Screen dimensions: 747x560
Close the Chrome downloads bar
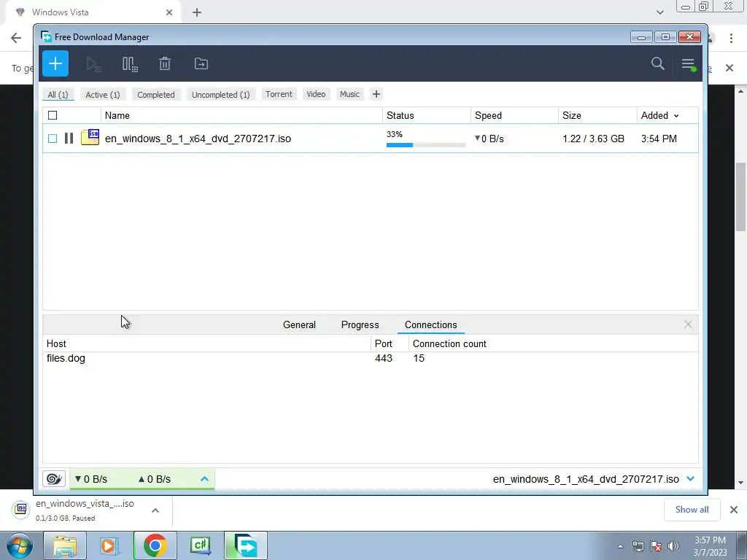(734, 510)
